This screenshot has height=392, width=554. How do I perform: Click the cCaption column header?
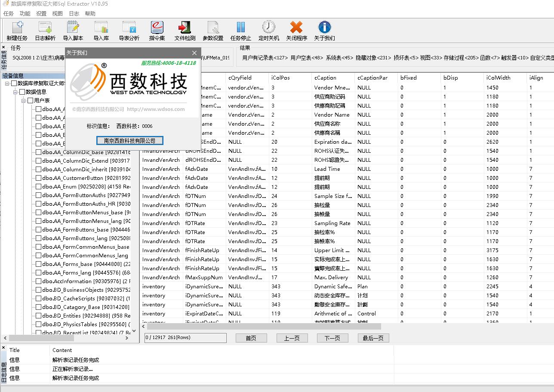[x=333, y=78]
